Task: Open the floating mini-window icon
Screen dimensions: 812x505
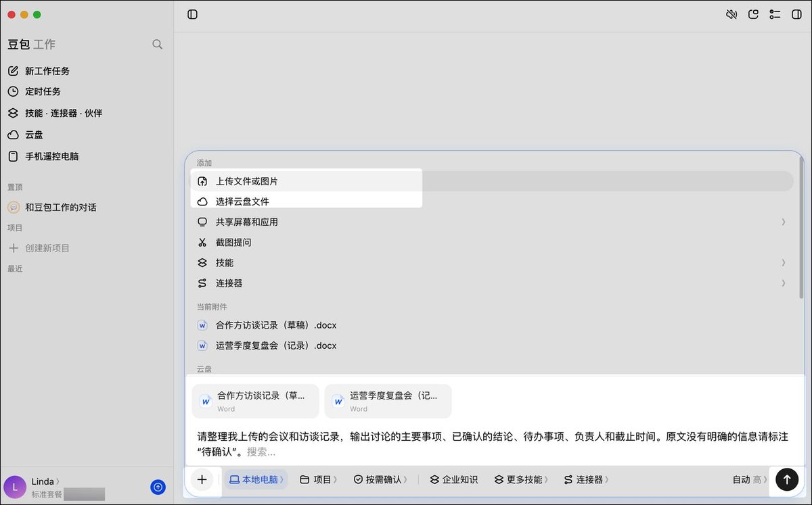Action: [x=753, y=14]
